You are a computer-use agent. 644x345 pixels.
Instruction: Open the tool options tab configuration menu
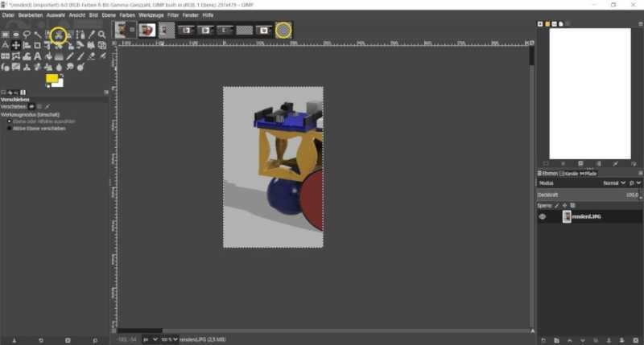coord(106,92)
